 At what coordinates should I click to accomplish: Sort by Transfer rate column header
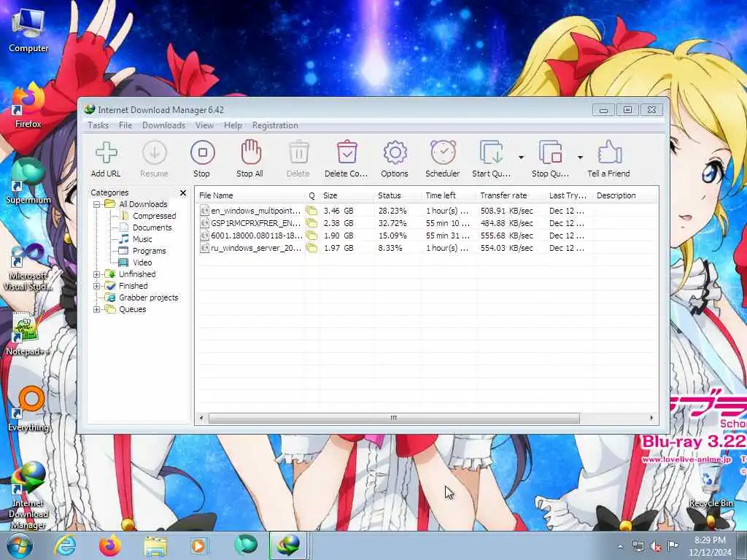point(511,195)
